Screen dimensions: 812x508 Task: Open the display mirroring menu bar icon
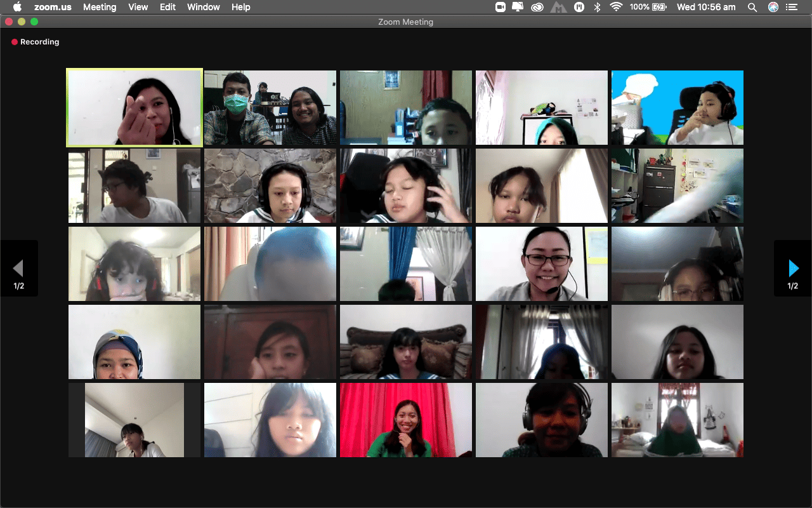click(x=518, y=7)
